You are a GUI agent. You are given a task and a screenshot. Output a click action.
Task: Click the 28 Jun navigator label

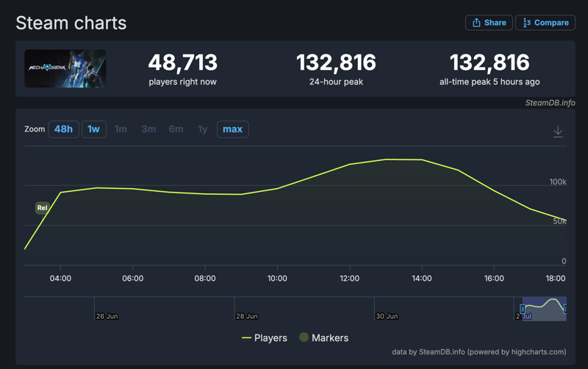(247, 316)
